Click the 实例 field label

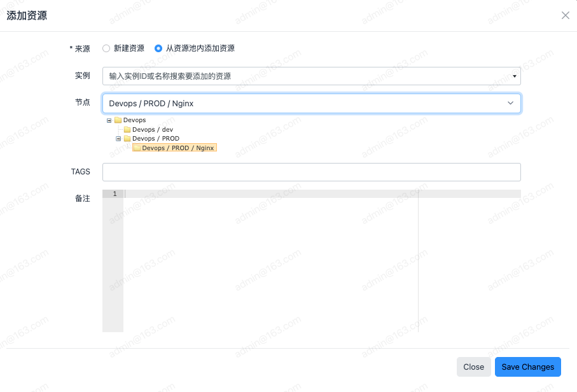(83, 76)
